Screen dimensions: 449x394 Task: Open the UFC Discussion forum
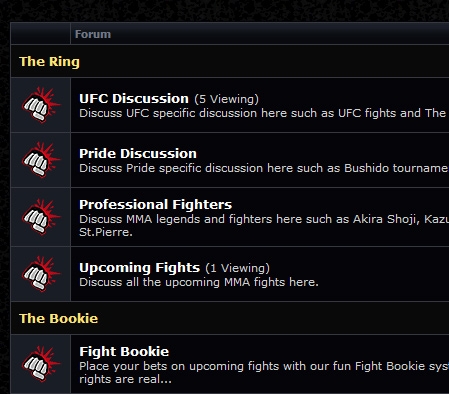coord(134,99)
